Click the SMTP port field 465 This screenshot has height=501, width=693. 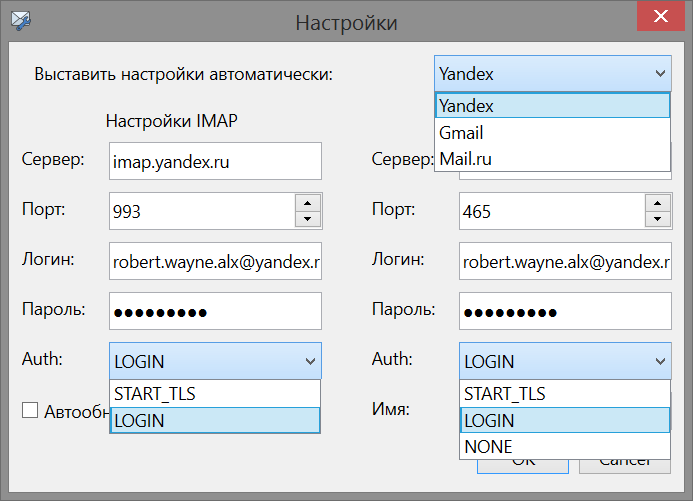tap(552, 211)
